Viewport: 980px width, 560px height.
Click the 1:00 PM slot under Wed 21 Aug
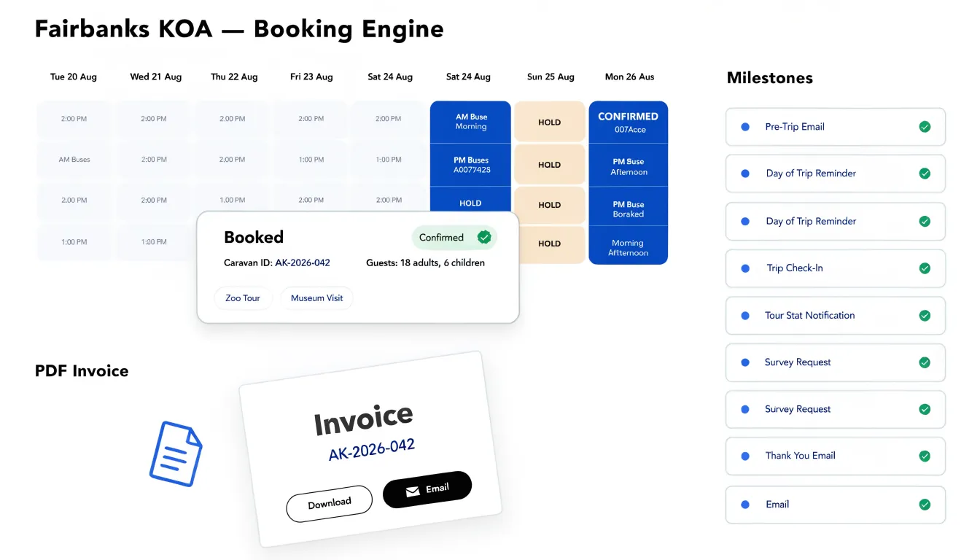coord(152,242)
